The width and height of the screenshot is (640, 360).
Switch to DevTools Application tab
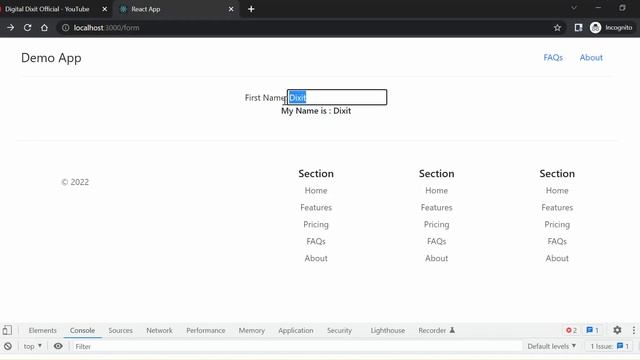[x=296, y=330]
